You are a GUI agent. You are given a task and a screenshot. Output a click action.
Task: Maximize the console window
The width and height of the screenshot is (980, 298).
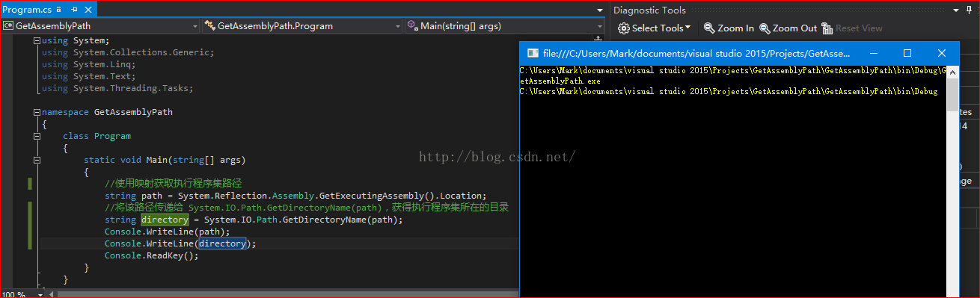(x=907, y=53)
